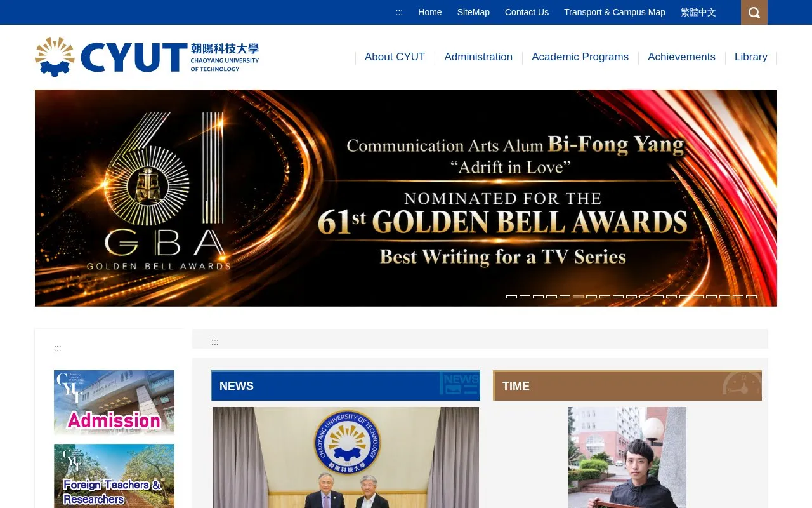Open the Administration menu
812x508 pixels.
[478, 57]
